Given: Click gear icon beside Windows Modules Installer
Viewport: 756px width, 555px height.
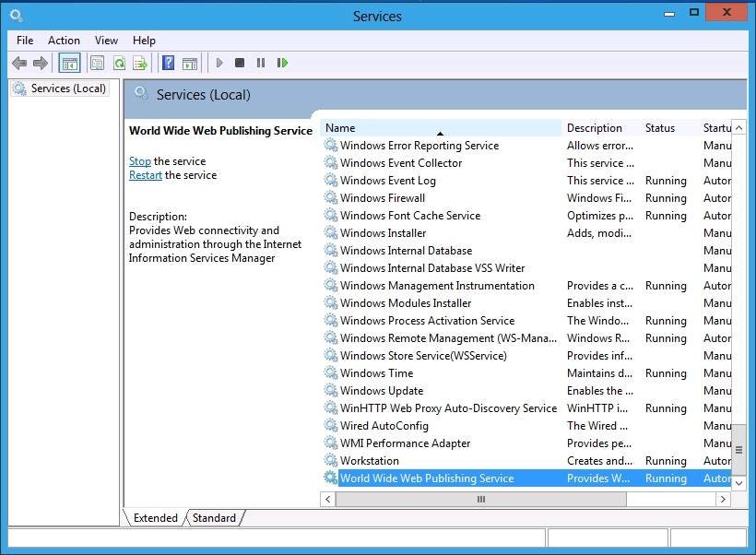Looking at the screenshot, I should pos(331,302).
